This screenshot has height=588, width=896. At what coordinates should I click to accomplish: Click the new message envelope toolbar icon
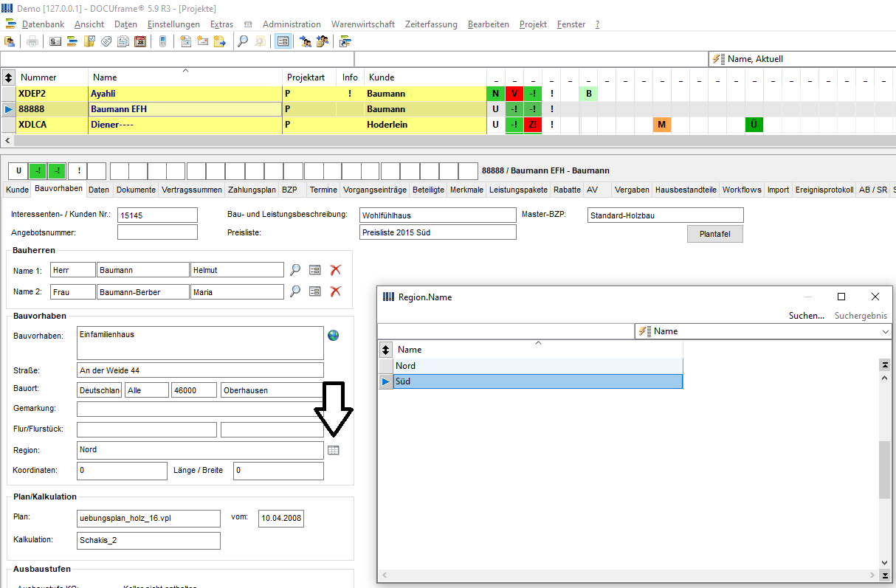pyautogui.click(x=202, y=41)
